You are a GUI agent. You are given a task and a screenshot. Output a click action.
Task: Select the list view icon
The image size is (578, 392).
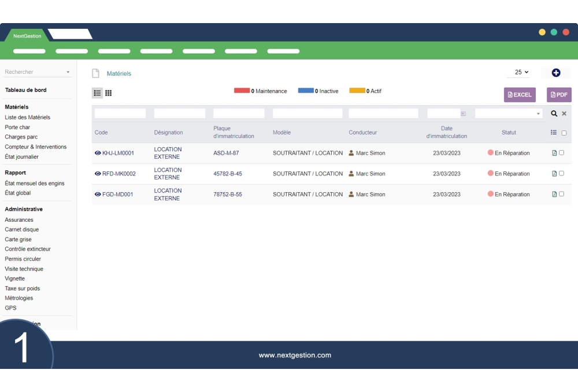[x=97, y=93]
